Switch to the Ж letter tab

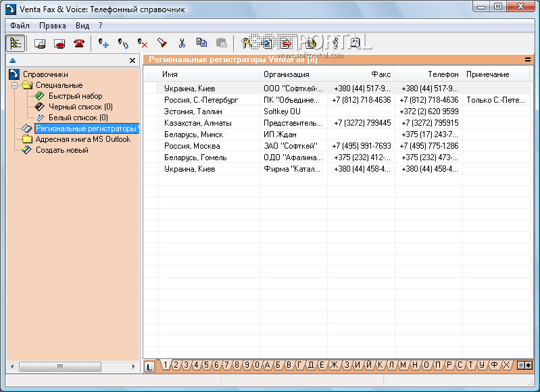click(x=334, y=365)
